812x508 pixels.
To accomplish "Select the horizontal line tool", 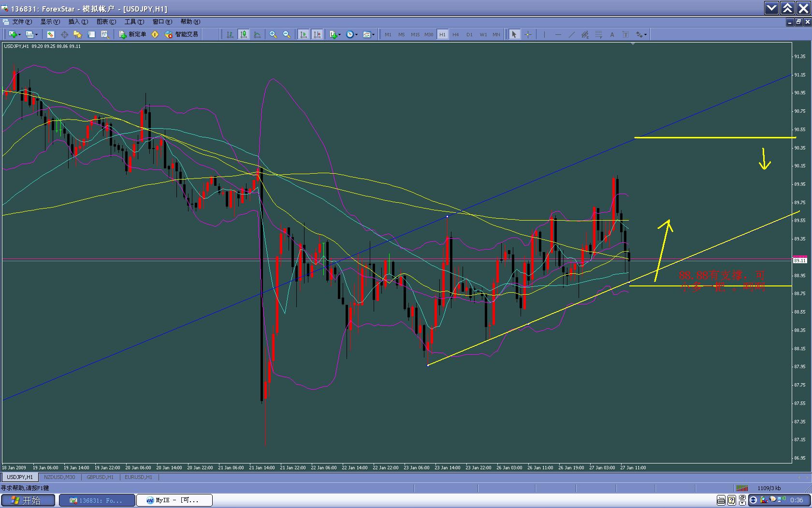I will pyautogui.click(x=558, y=34).
